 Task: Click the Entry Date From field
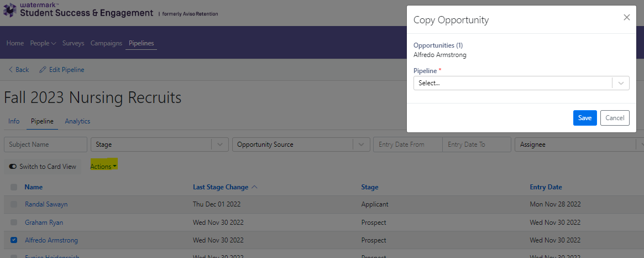408,145
